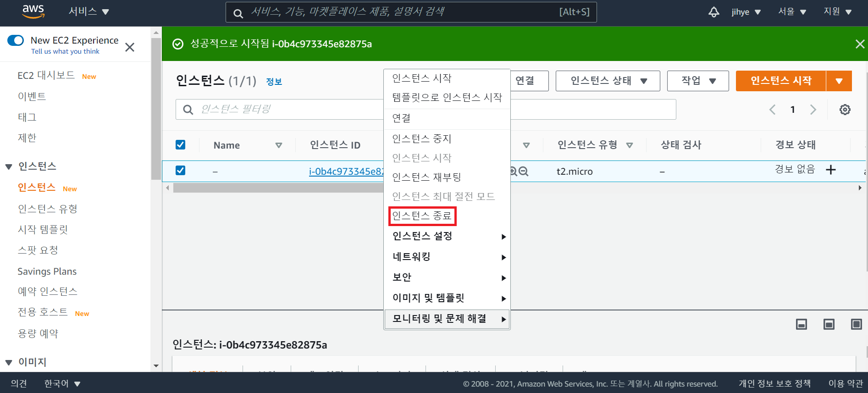Minimize details panel with first layout icon
This screenshot has width=868, height=393.
click(x=802, y=325)
